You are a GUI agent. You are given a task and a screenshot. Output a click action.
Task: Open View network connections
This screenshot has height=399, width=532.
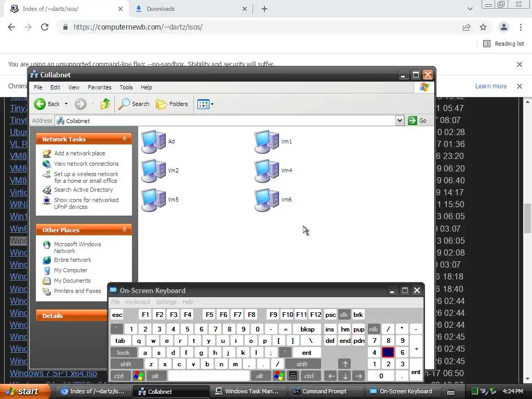86,164
